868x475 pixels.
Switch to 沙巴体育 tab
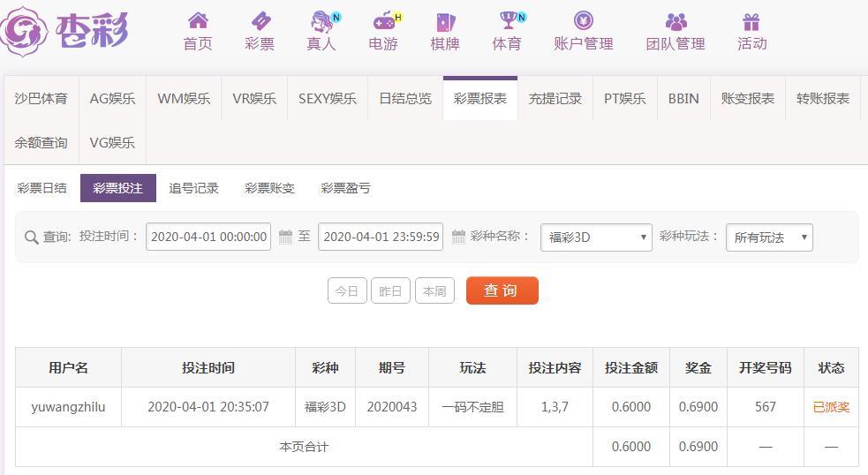coord(41,99)
